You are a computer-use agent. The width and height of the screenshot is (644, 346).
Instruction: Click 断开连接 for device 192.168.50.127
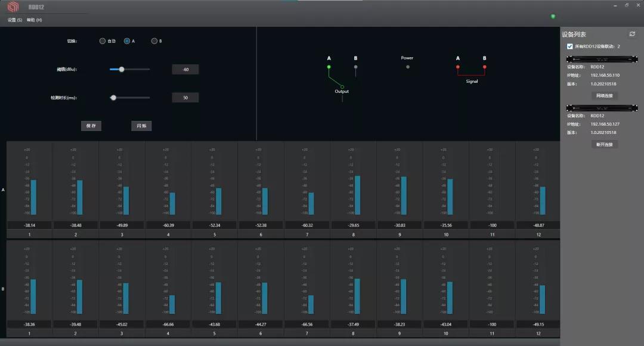pyautogui.click(x=604, y=144)
